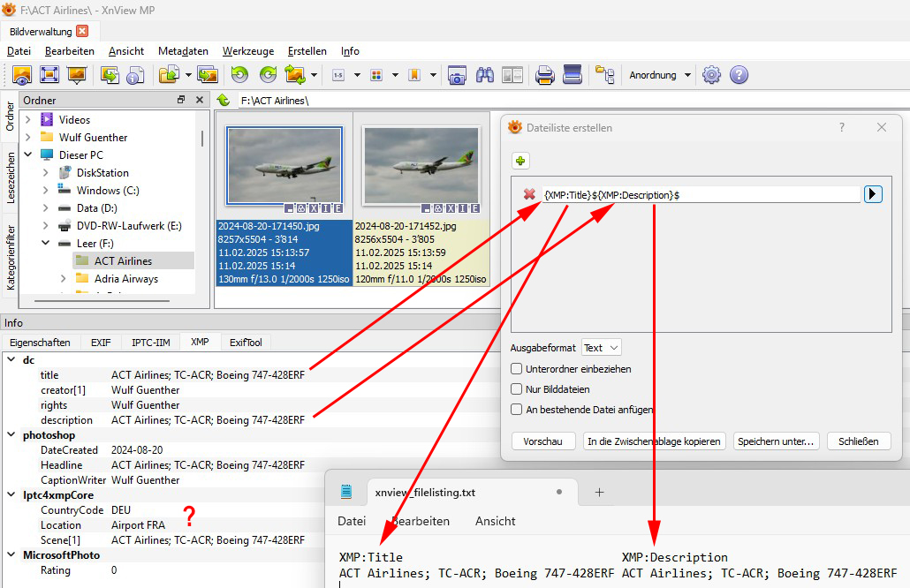Image resolution: width=910 pixels, height=588 pixels.
Task: Add a new tab in Notepad
Action: pos(600,493)
